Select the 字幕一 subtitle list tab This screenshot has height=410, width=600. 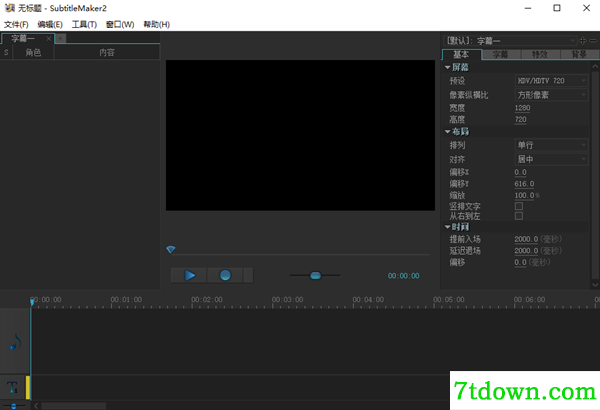pyautogui.click(x=23, y=39)
